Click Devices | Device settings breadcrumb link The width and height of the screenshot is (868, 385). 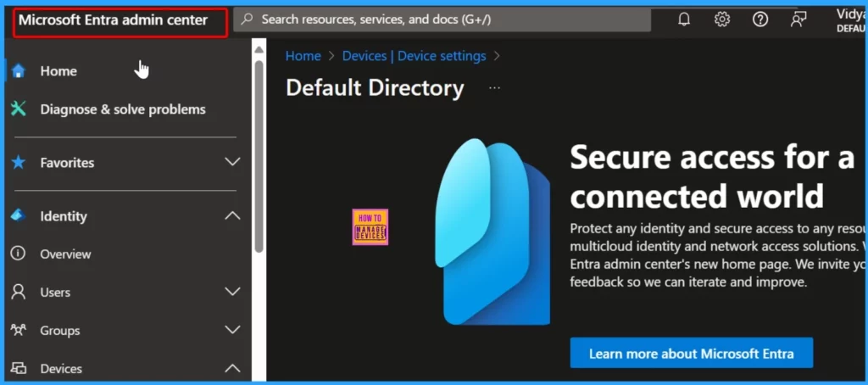click(414, 56)
